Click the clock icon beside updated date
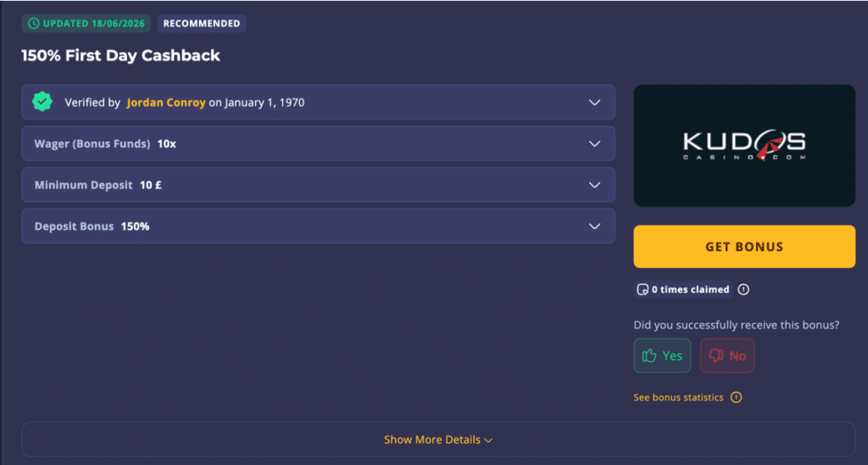 34,23
